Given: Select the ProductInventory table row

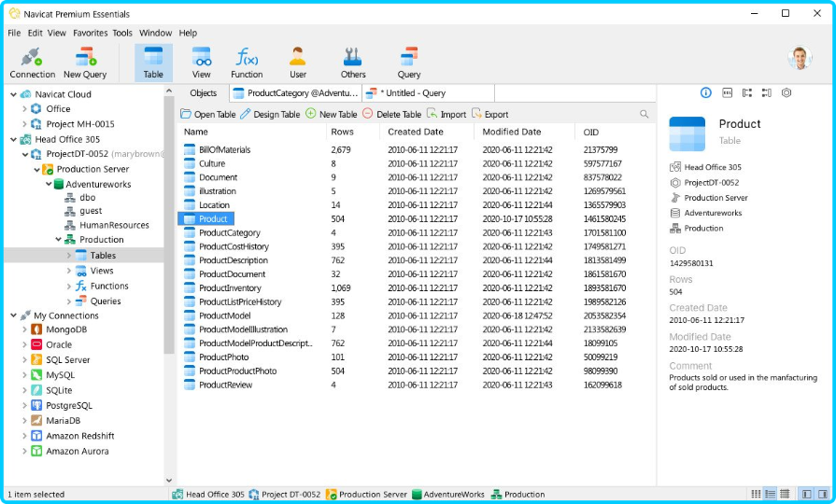Looking at the screenshot, I should 229,288.
